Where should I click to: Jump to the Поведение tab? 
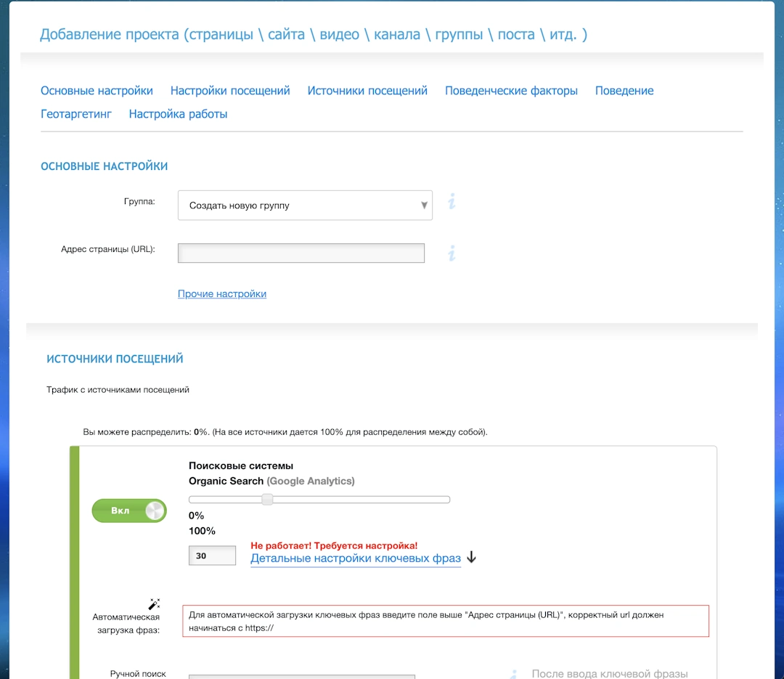(x=624, y=91)
